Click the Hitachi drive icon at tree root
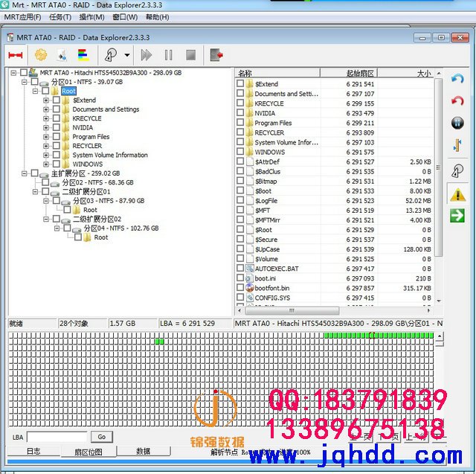 [x=33, y=73]
